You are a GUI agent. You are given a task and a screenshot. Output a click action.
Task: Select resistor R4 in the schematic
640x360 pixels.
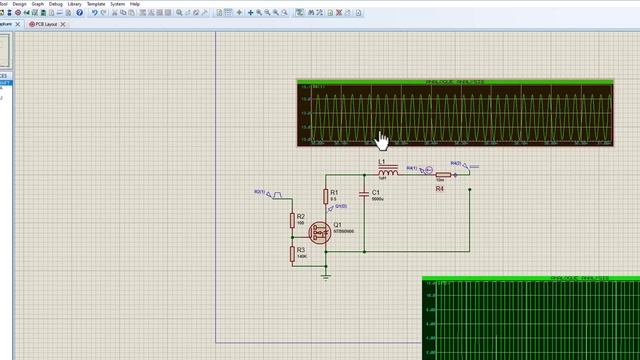[x=443, y=175]
